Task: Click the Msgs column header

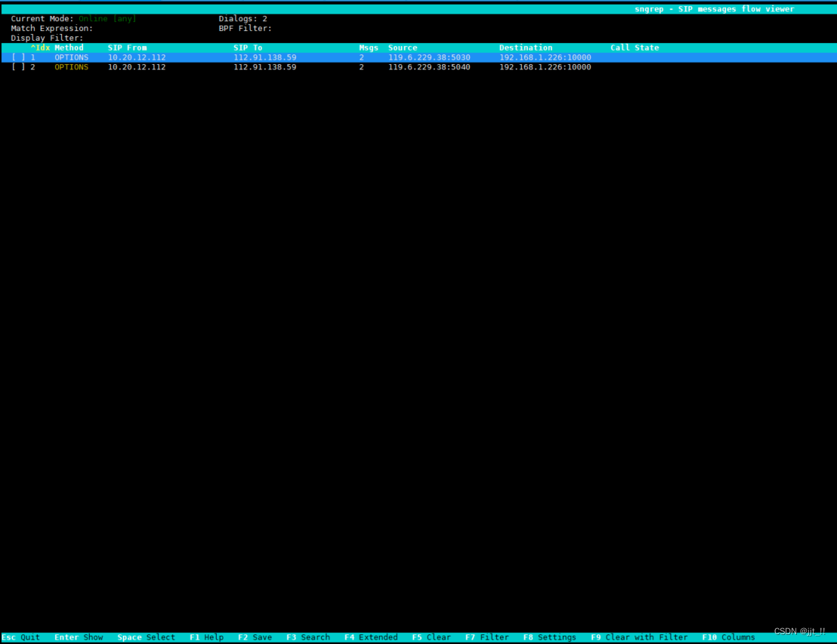Action: 369,48
